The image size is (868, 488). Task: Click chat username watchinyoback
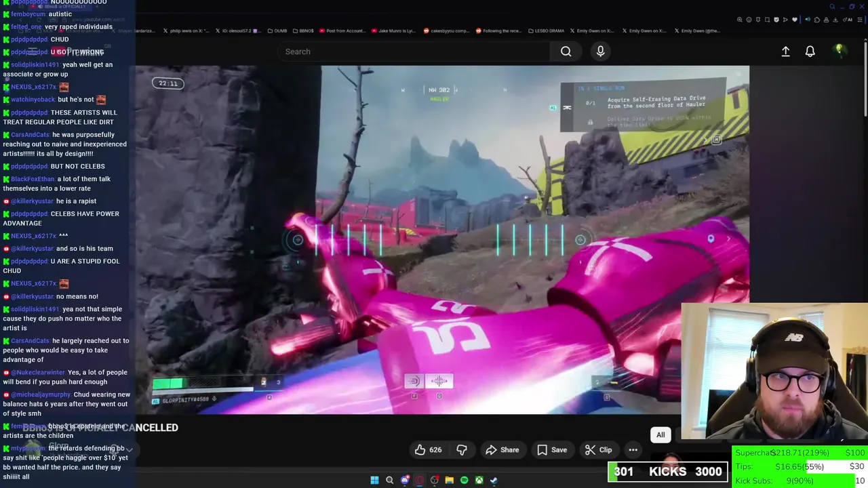(33, 100)
